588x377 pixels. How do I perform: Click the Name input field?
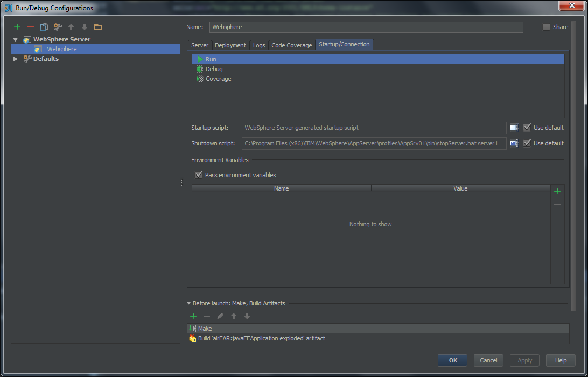tap(366, 27)
